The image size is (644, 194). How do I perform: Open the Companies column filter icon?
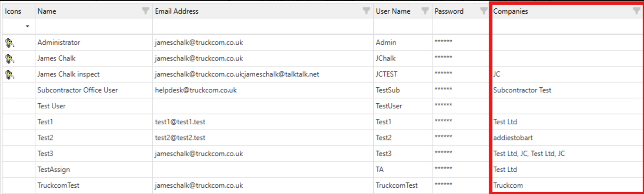click(636, 11)
